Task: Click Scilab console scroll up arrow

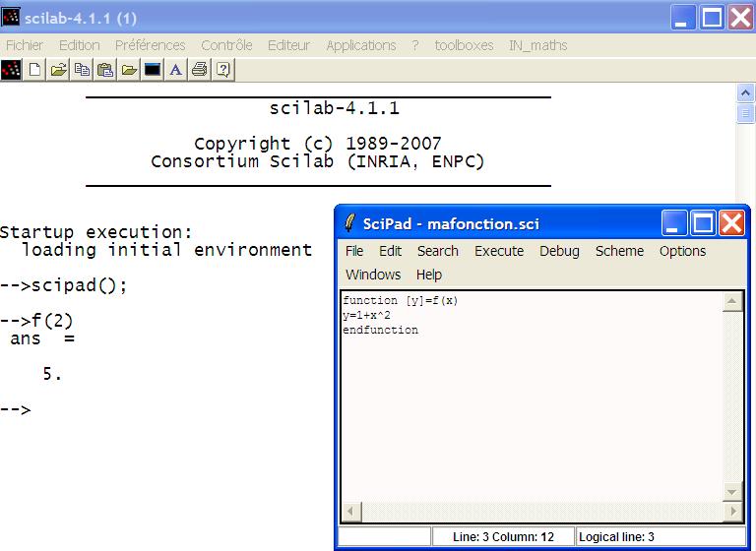Action: coord(745,92)
